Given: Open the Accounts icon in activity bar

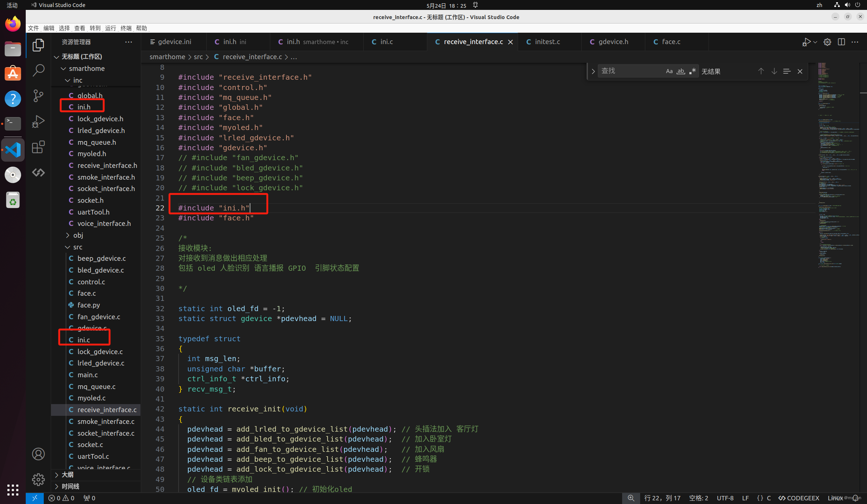Looking at the screenshot, I should 38,454.
